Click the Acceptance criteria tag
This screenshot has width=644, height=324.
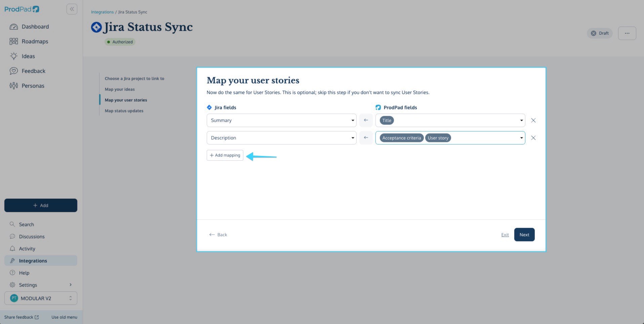click(402, 138)
